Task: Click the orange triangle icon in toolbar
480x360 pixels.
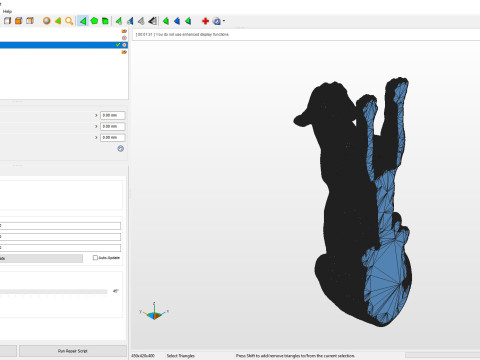Action: 58,21
